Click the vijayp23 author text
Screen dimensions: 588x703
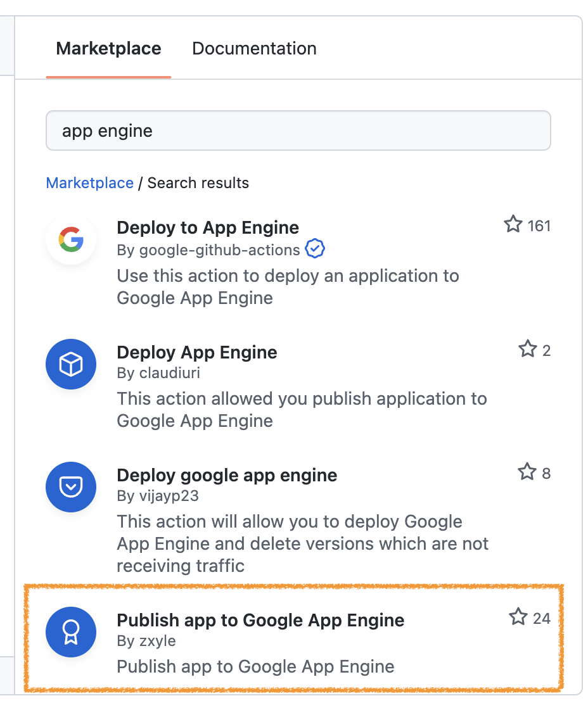(x=169, y=496)
